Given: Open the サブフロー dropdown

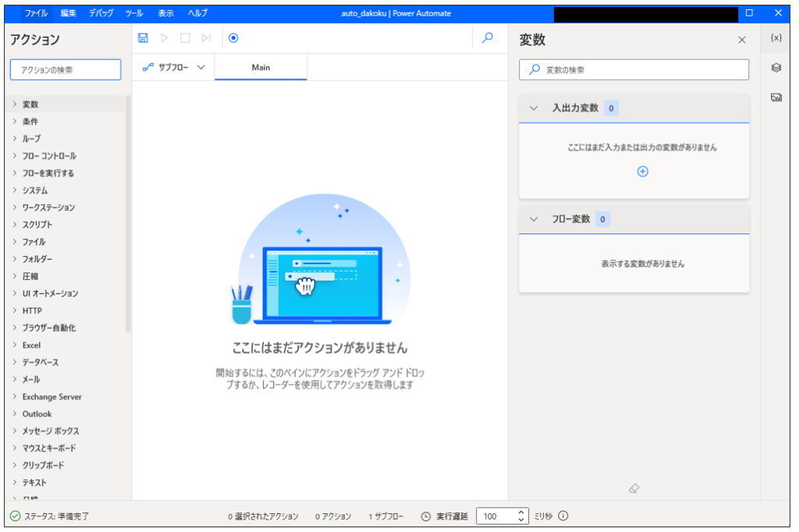Looking at the screenshot, I should (x=173, y=67).
